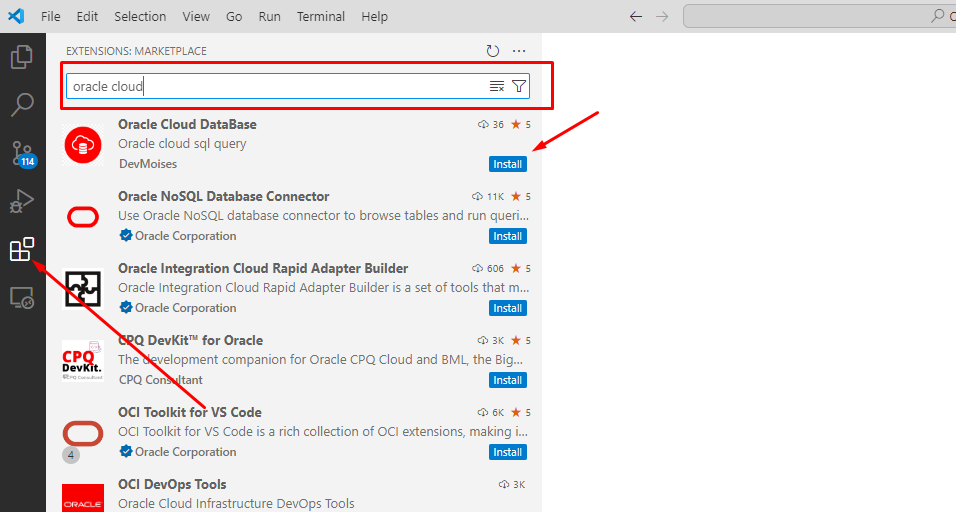Click 'Oracle Cloud Infrastructure DevOps Tools' description

(x=237, y=503)
